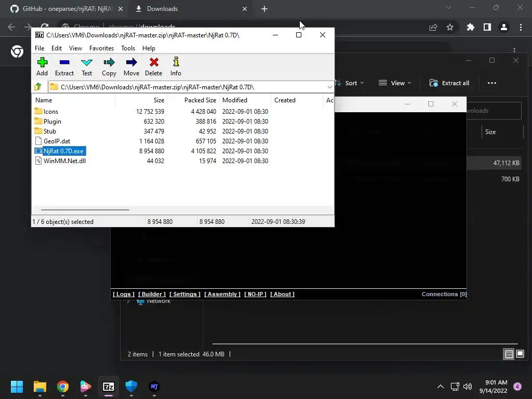Open Google Chrome from the taskbar
The height and width of the screenshot is (399, 532).
coord(63,387)
